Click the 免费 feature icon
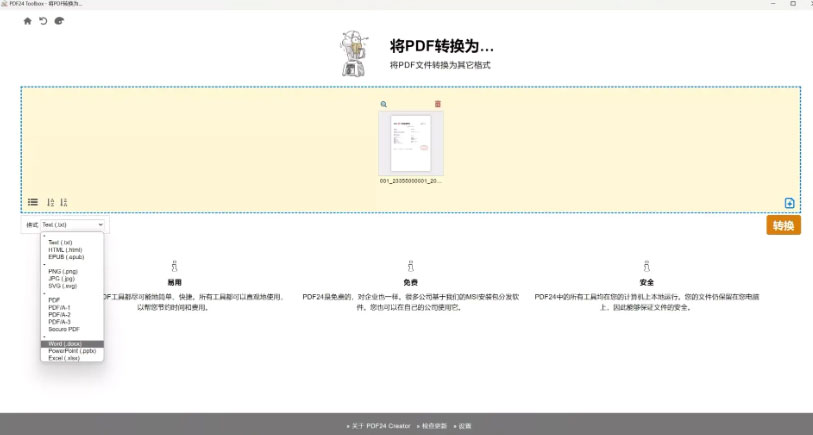This screenshot has height=435, width=813. pyautogui.click(x=411, y=266)
